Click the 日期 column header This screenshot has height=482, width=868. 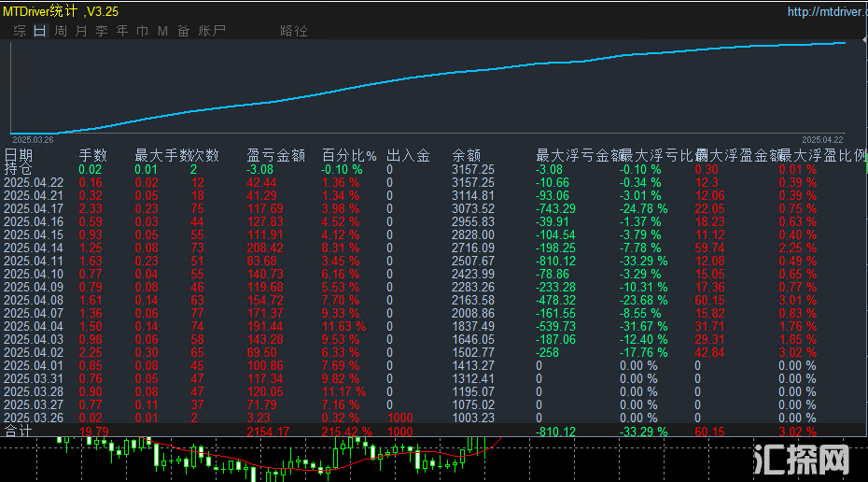[19, 156]
